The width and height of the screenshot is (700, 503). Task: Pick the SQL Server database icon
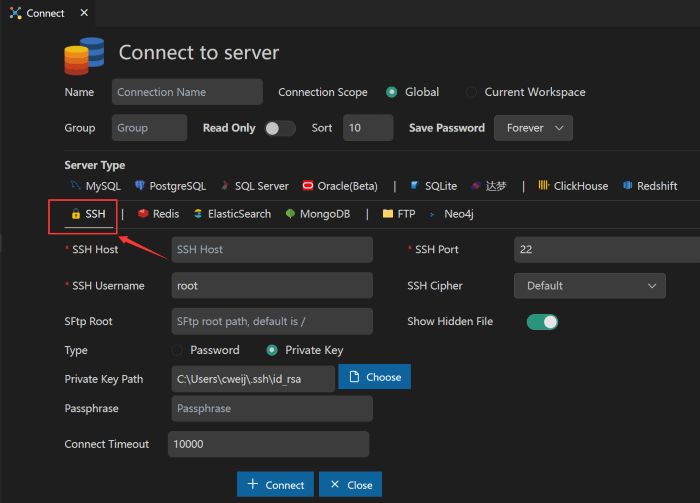[225, 186]
